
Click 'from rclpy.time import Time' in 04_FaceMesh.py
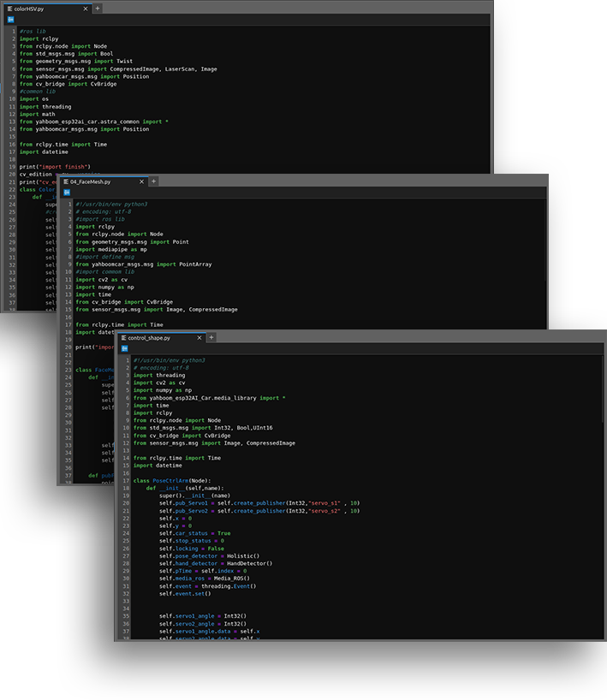[119, 324]
